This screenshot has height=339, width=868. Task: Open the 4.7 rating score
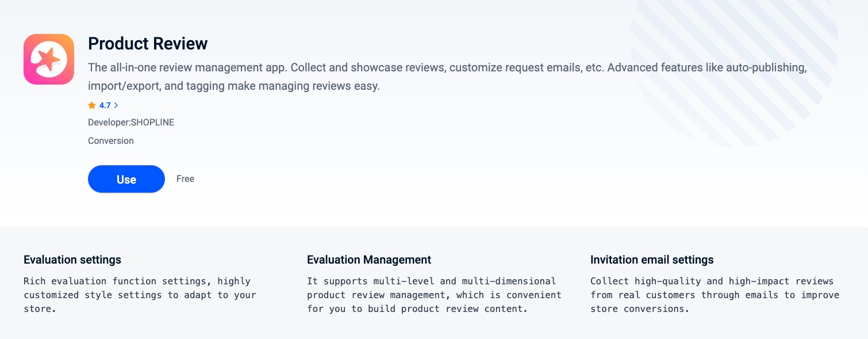[x=105, y=105]
